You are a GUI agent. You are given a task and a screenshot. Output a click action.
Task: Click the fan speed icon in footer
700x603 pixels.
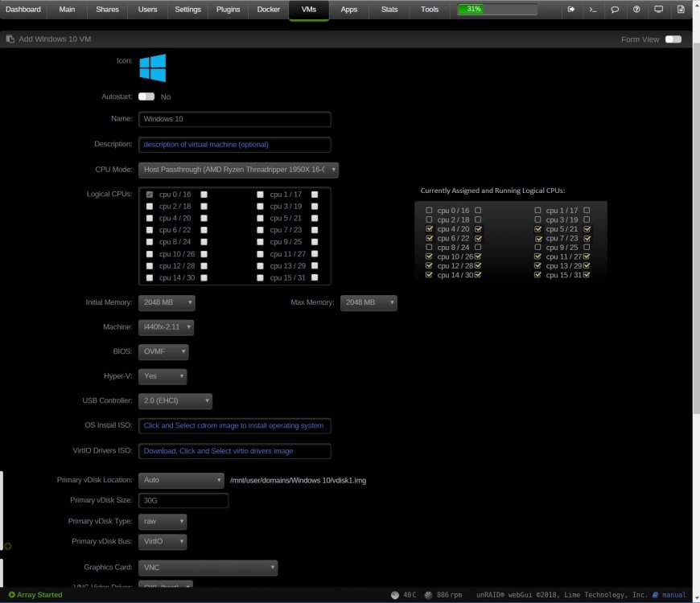click(429, 595)
